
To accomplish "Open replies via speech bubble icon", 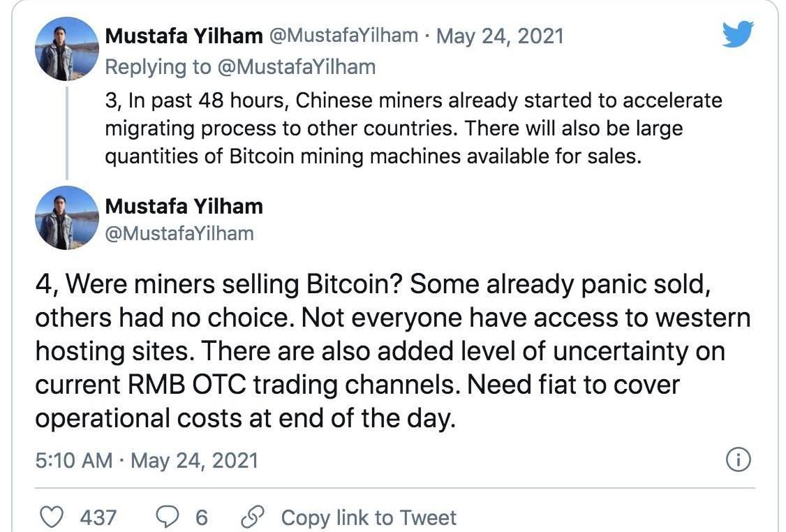I will point(167,517).
